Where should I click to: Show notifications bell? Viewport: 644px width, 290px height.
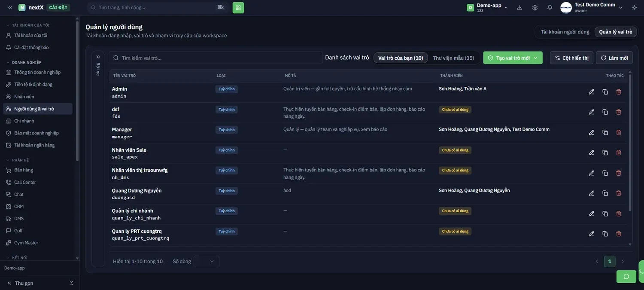pyautogui.click(x=550, y=8)
